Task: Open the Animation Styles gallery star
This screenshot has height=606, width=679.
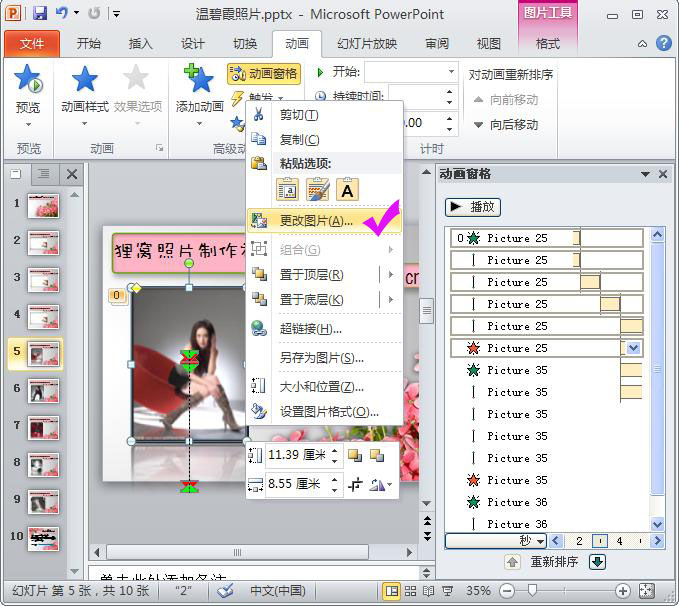Action: (x=84, y=79)
